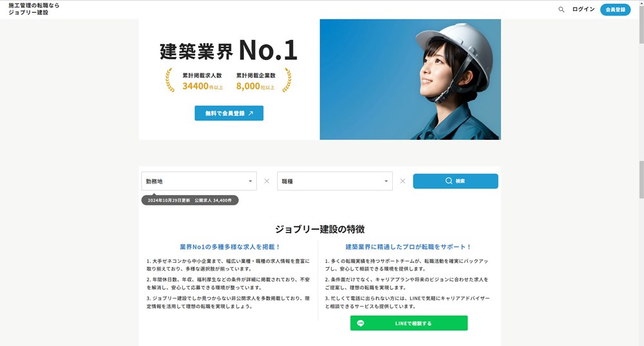644x346 pixels.
Task: Click the 検索 search button
Action: click(455, 181)
